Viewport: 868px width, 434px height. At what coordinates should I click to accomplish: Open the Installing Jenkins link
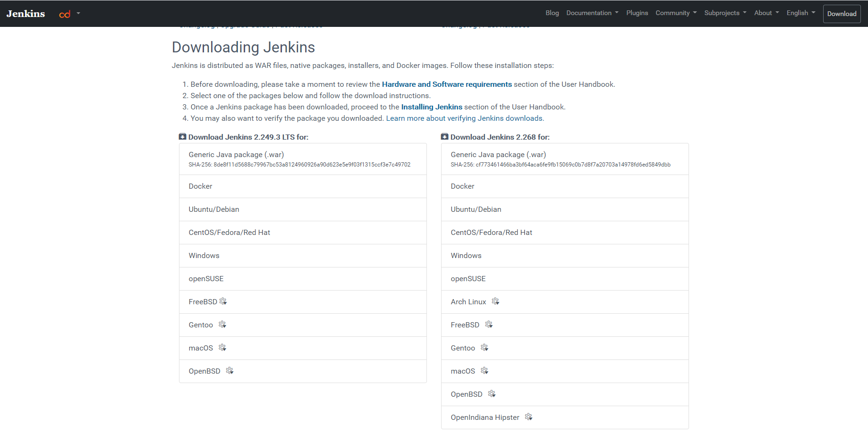432,107
